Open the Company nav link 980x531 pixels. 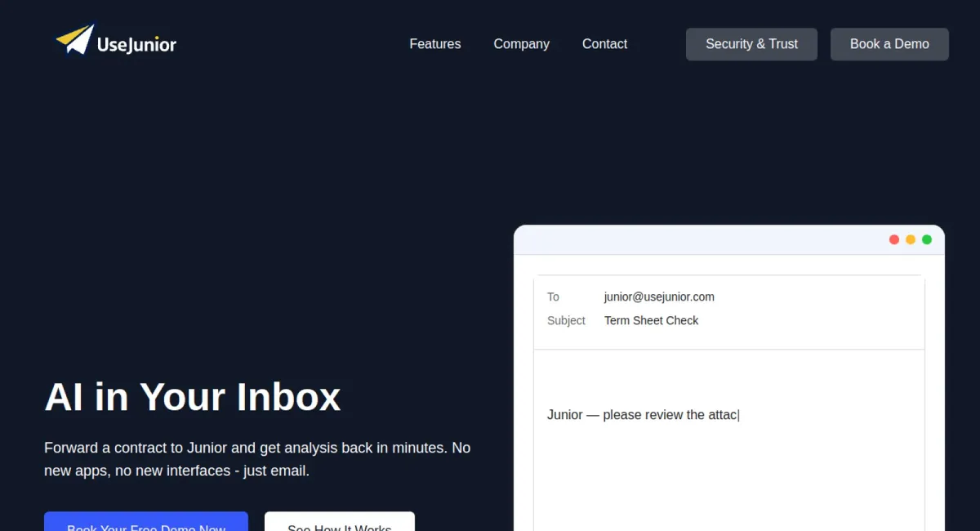[521, 44]
